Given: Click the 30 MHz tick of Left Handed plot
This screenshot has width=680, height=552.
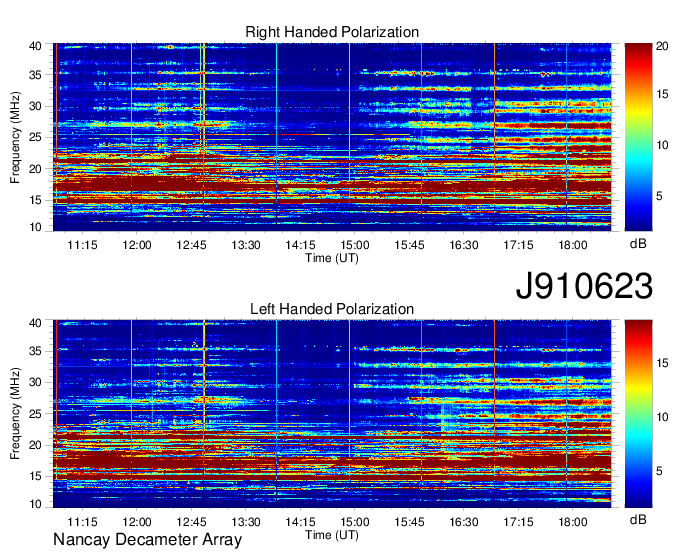Looking at the screenshot, I should [35, 382].
